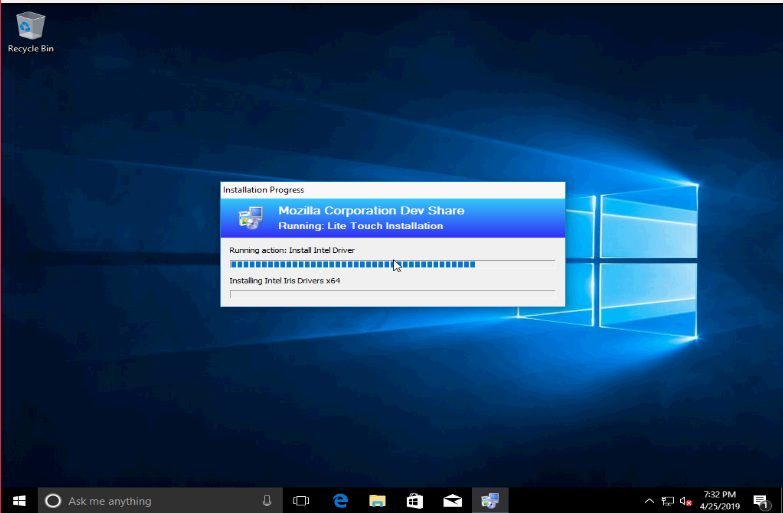Screen dimensions: 783x513
Task: Click the Installation Progress title bar
Action: (x=392, y=190)
